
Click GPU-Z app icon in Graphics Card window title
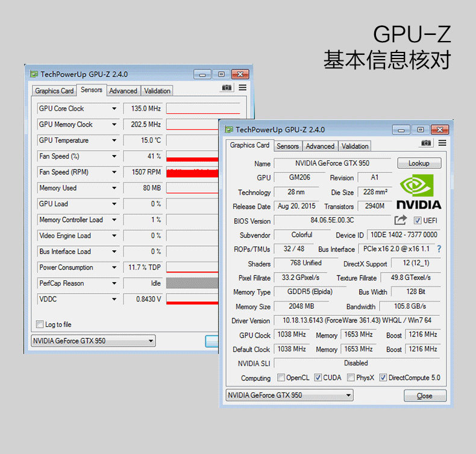pyautogui.click(x=229, y=130)
